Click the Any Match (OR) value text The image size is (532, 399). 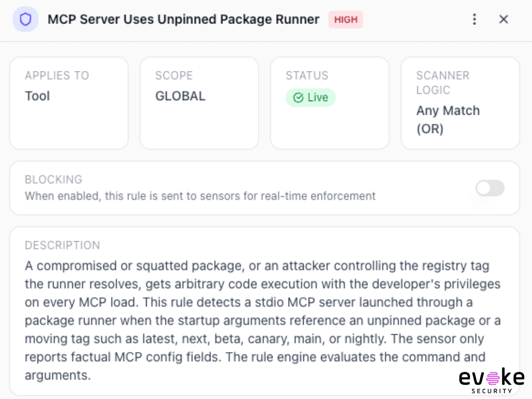click(x=448, y=120)
